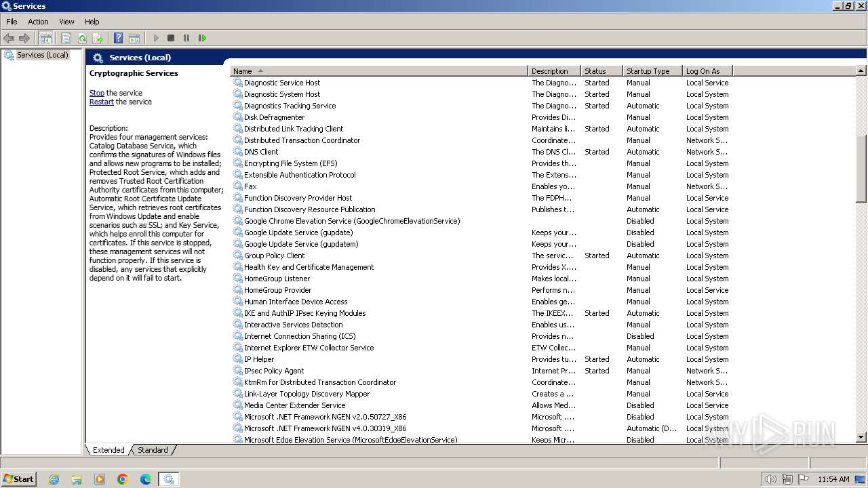This screenshot has height=488, width=868.
Task: Open the Windows Start button
Action: coord(18,479)
